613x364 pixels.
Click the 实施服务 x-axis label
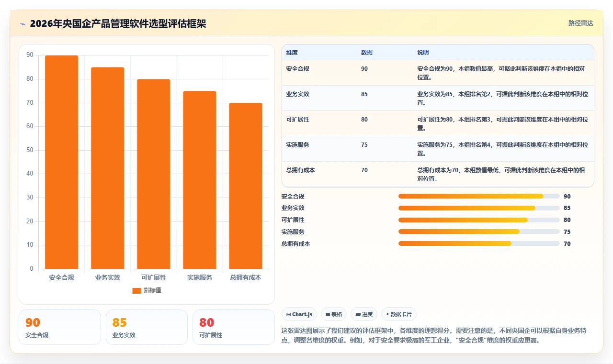(199, 277)
